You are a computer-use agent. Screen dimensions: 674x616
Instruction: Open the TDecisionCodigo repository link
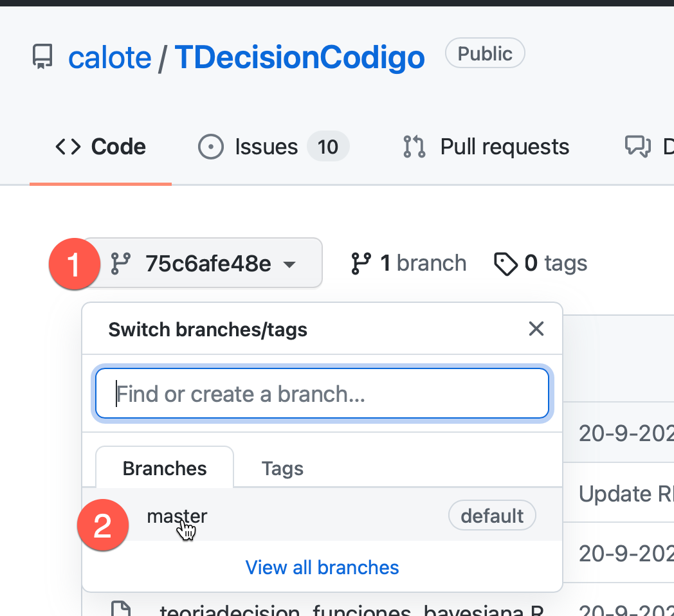click(300, 57)
